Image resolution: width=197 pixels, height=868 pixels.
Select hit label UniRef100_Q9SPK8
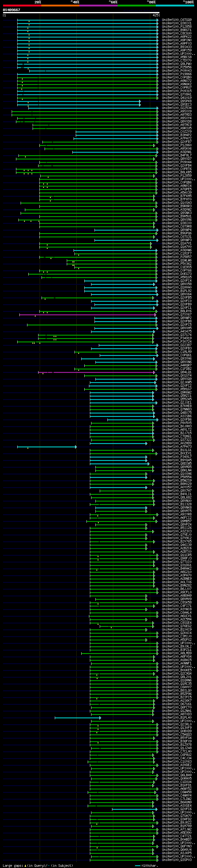[177, 101]
